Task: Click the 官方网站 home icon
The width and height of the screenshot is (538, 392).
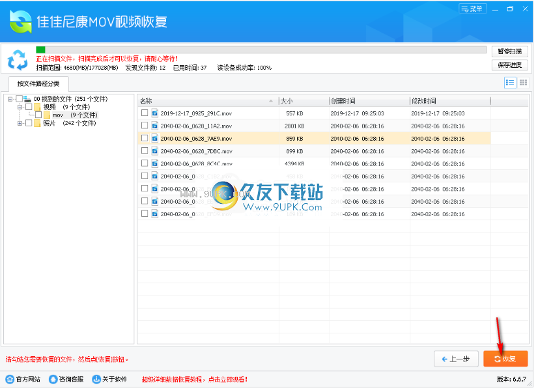Action: 10,380
